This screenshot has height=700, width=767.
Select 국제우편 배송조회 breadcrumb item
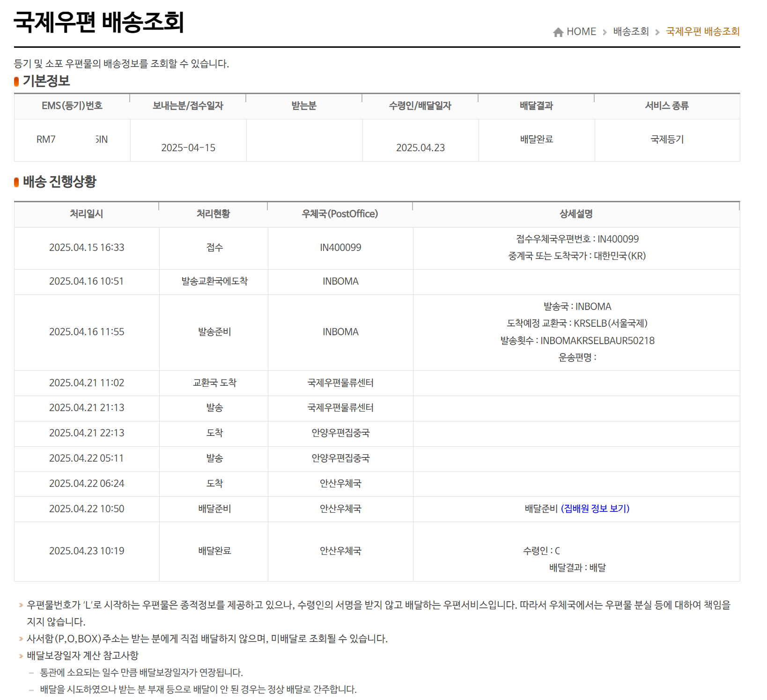[702, 31]
